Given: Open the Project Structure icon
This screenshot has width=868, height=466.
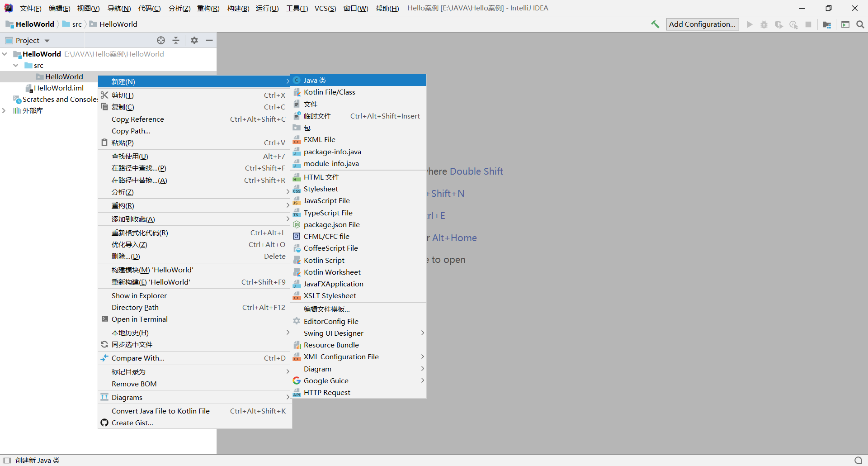Looking at the screenshot, I should pos(827,24).
